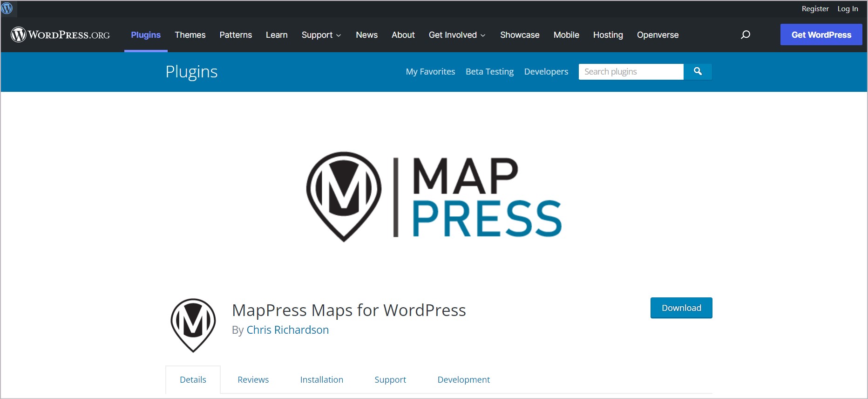The height and width of the screenshot is (399, 868).
Task: Click the WordPress.org header logo
Action: (x=61, y=35)
